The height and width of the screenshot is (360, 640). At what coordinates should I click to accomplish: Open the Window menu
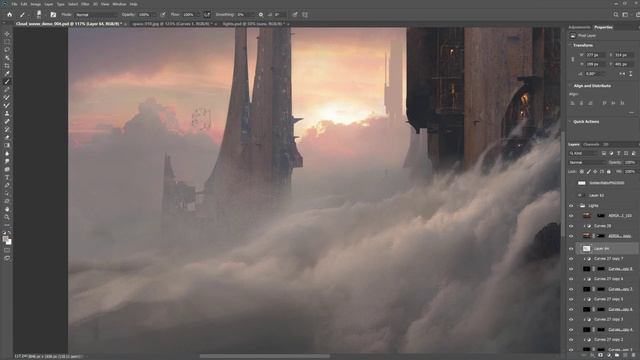119,4
